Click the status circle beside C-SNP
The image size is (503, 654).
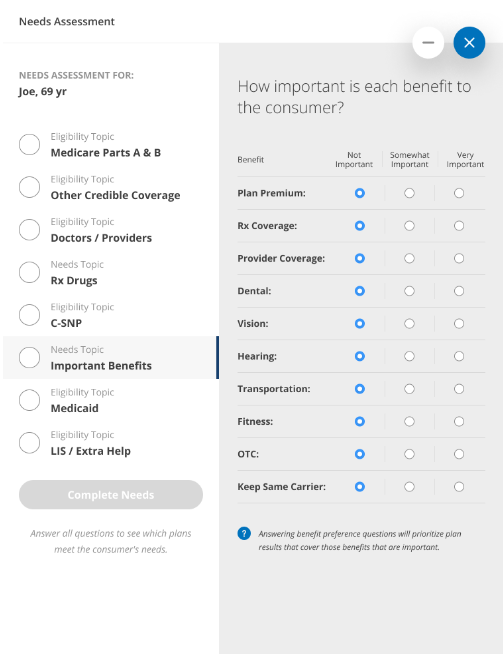point(30,314)
